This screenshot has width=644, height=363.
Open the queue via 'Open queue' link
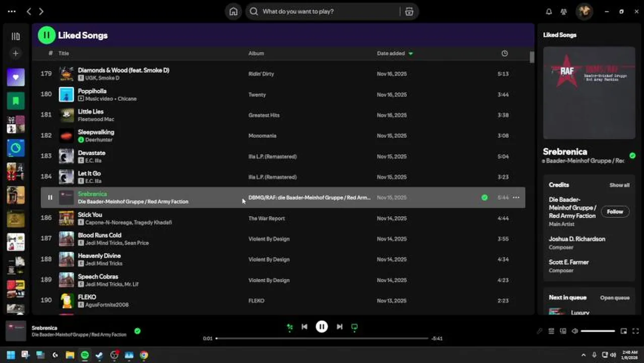pyautogui.click(x=615, y=297)
